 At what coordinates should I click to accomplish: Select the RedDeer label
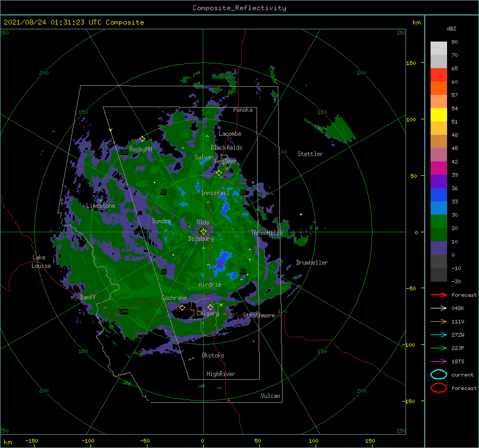click(226, 161)
